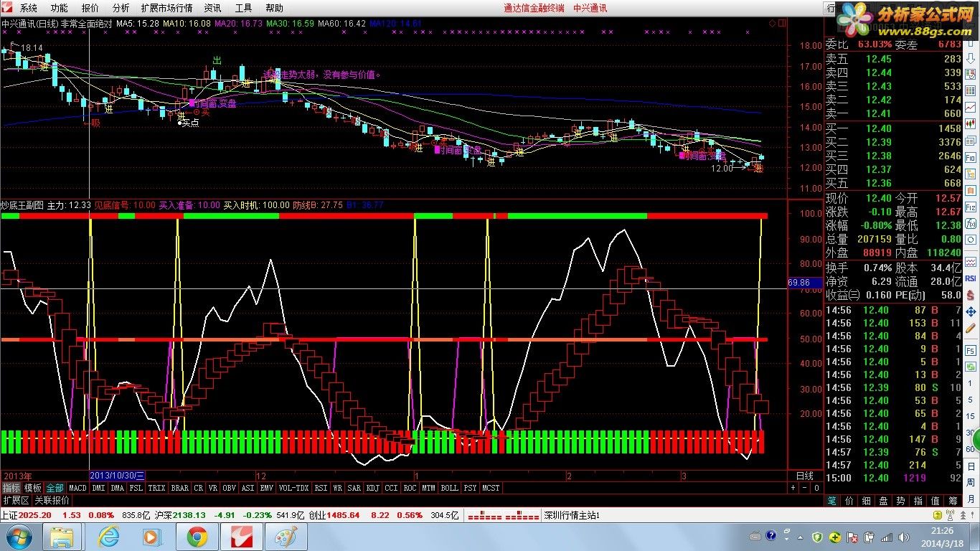980x551 pixels.
Task: Open the 扩展市场行情 menu
Action: coord(166,8)
